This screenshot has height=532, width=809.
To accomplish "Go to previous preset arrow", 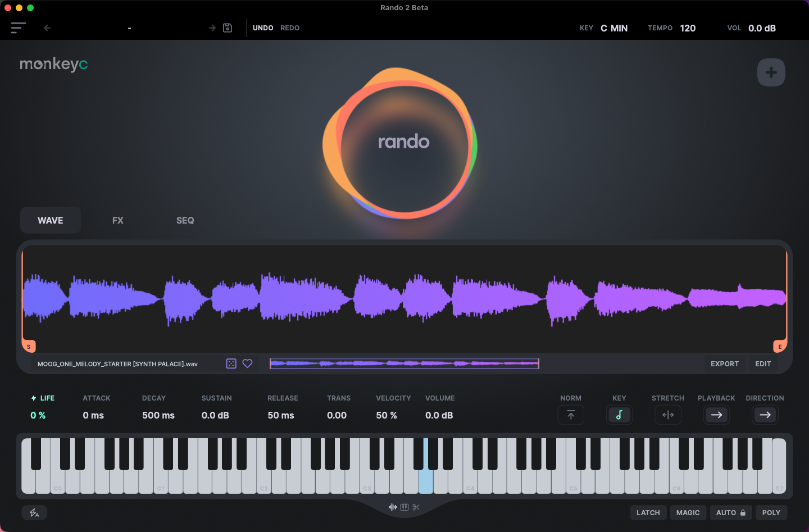I will 47,28.
